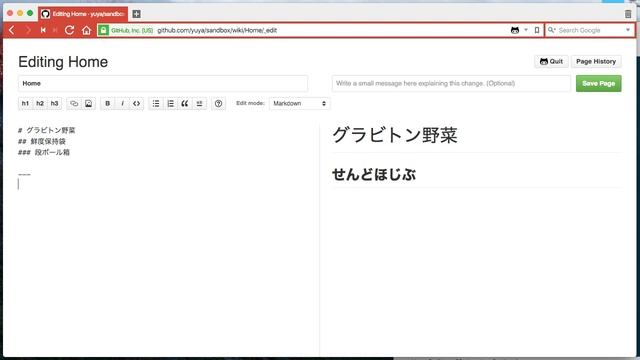Open a new tab with the plus button
The height and width of the screenshot is (360, 640).
[x=136, y=14]
